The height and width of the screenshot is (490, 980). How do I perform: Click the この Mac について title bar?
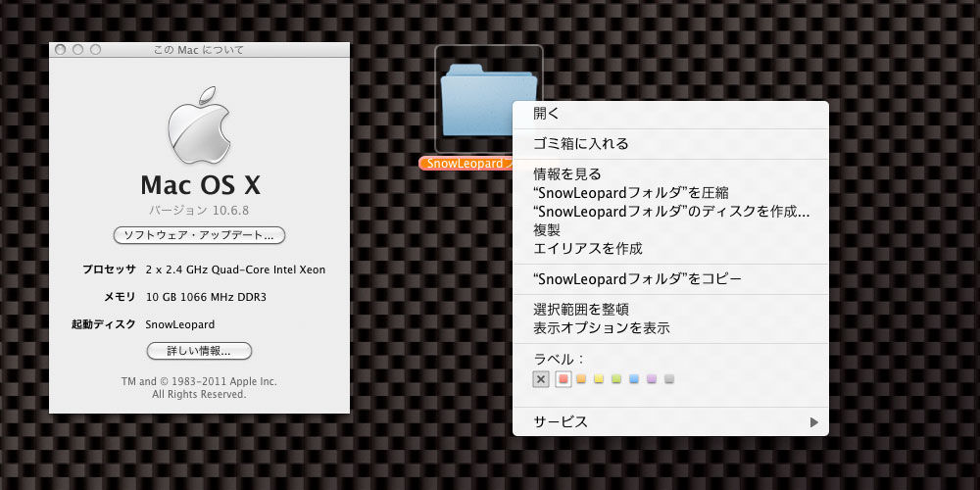coord(199,50)
